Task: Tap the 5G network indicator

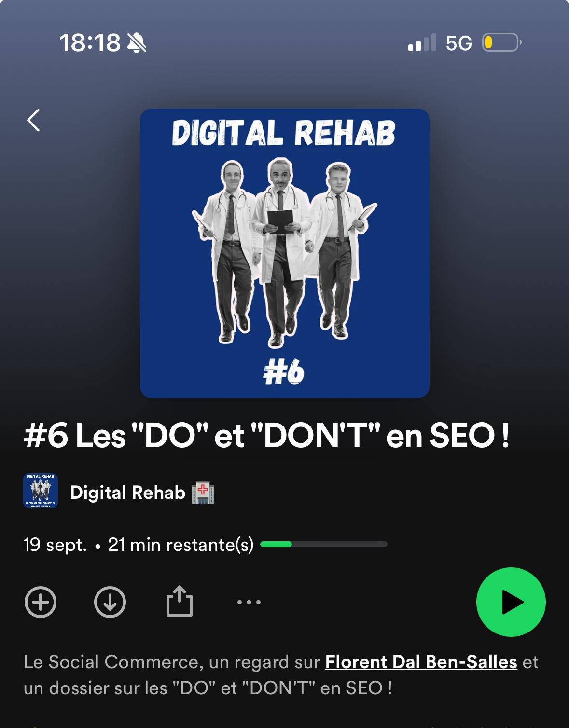Action: 458,43
